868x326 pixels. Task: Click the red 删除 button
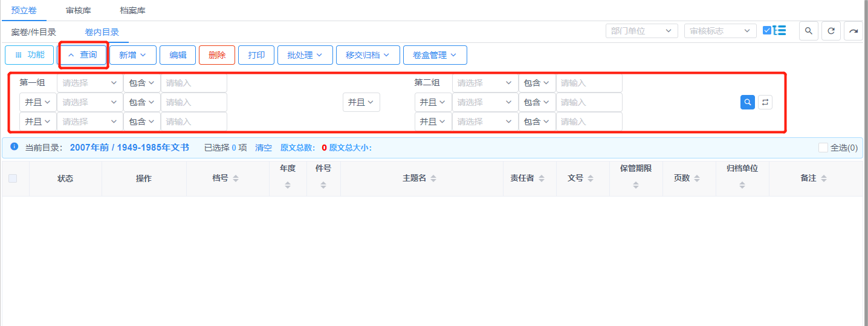216,55
